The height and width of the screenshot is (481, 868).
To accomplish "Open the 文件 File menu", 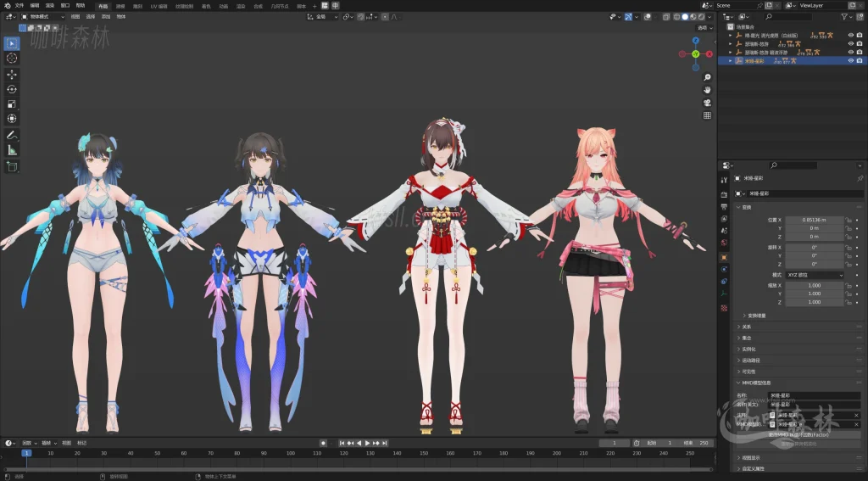I will point(19,6).
